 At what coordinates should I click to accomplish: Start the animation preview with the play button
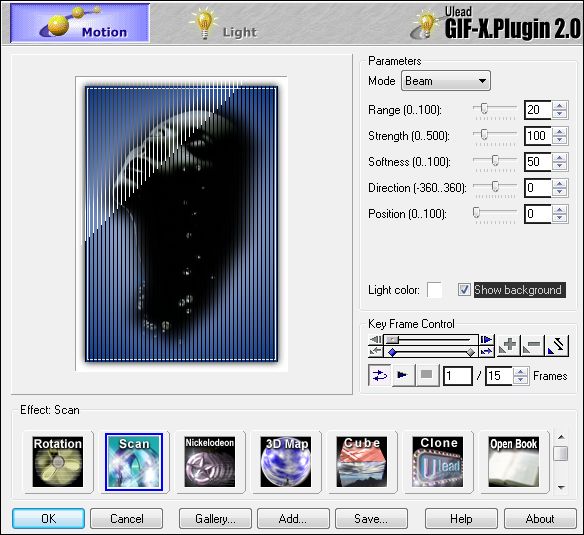403,375
